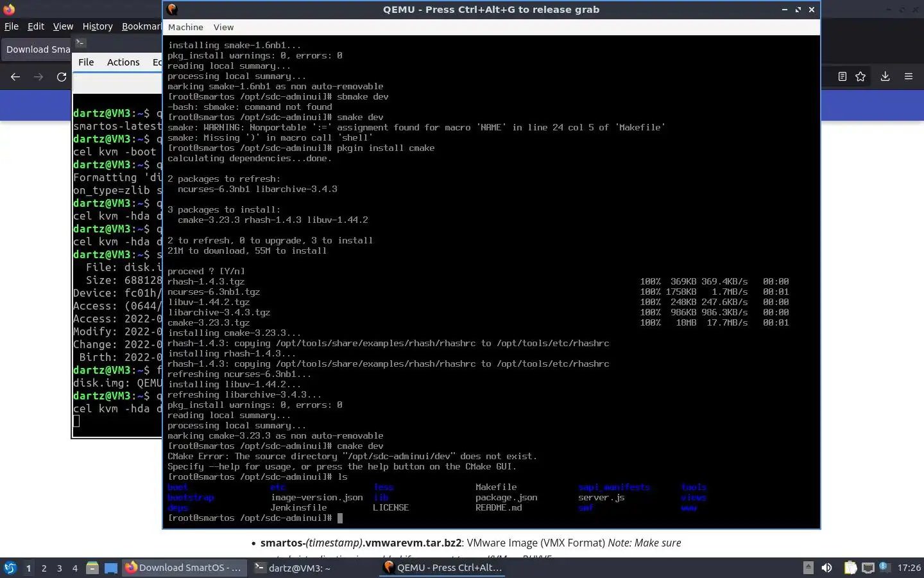Click 'server.js' in the ls output

tap(601, 497)
